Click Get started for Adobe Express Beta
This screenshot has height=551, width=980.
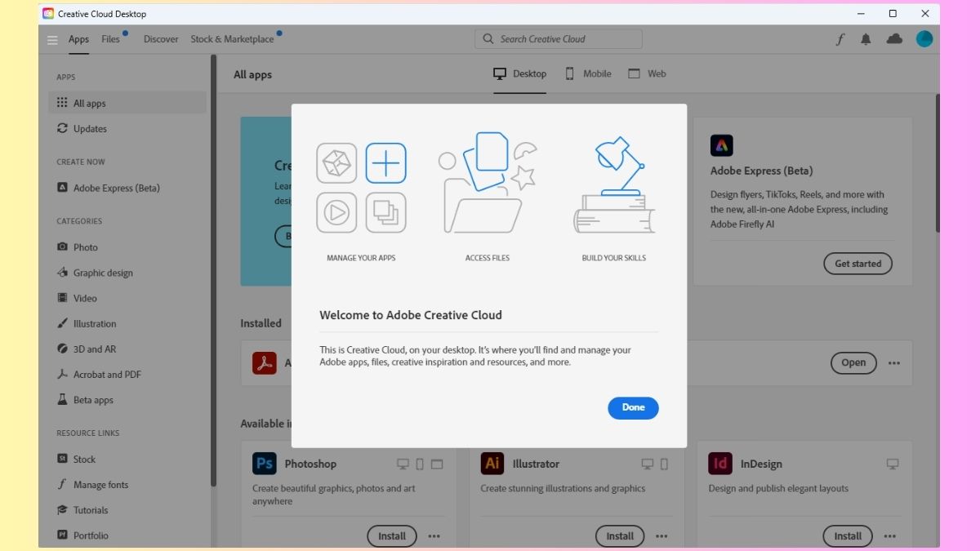pyautogui.click(x=857, y=264)
